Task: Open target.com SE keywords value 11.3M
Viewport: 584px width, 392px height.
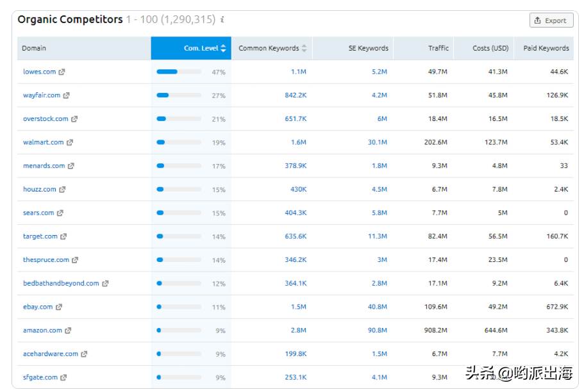Action: pos(378,236)
